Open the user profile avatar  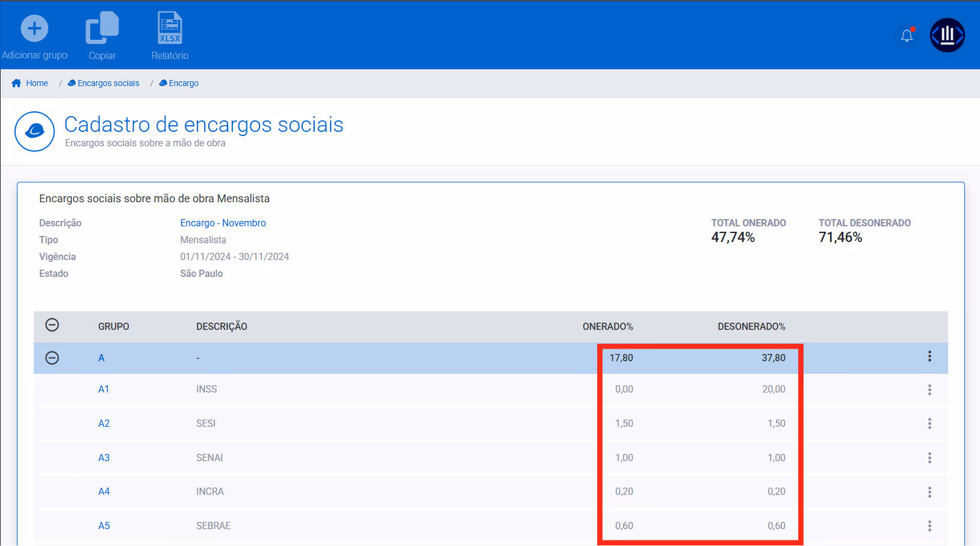pos(947,36)
